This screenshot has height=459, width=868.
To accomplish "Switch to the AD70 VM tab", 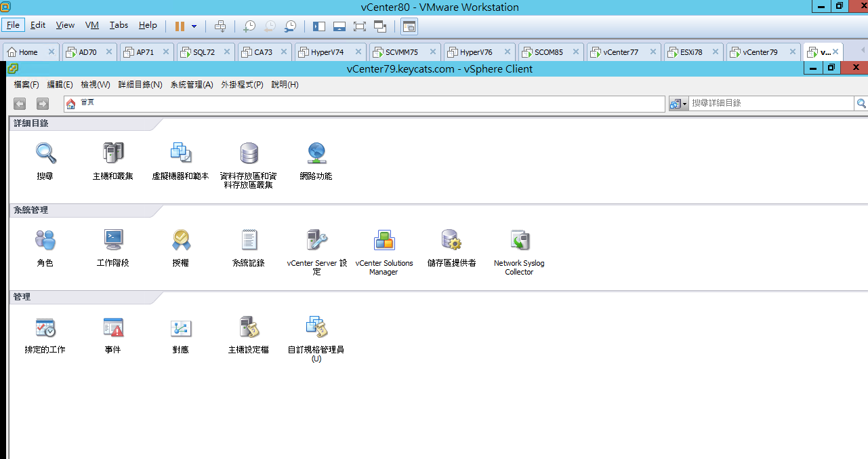I will (90, 52).
